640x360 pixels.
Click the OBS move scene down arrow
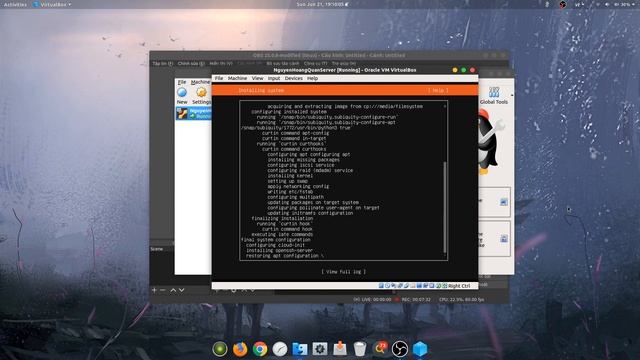pos(182,290)
